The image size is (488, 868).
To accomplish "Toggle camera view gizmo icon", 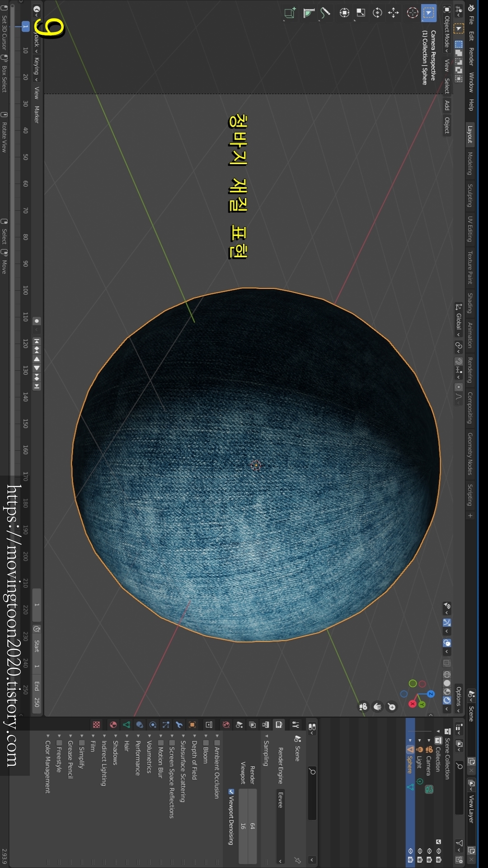I will (363, 707).
